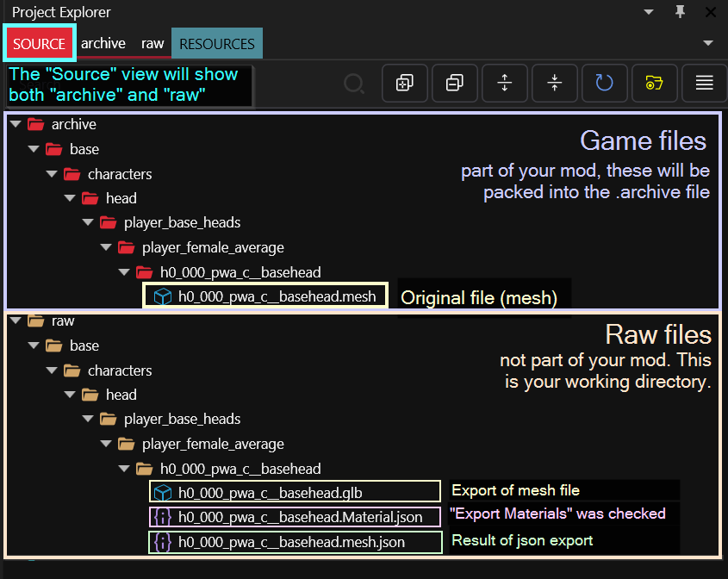Click the search magnifier icon
This screenshot has width=728, height=579.
tap(353, 84)
